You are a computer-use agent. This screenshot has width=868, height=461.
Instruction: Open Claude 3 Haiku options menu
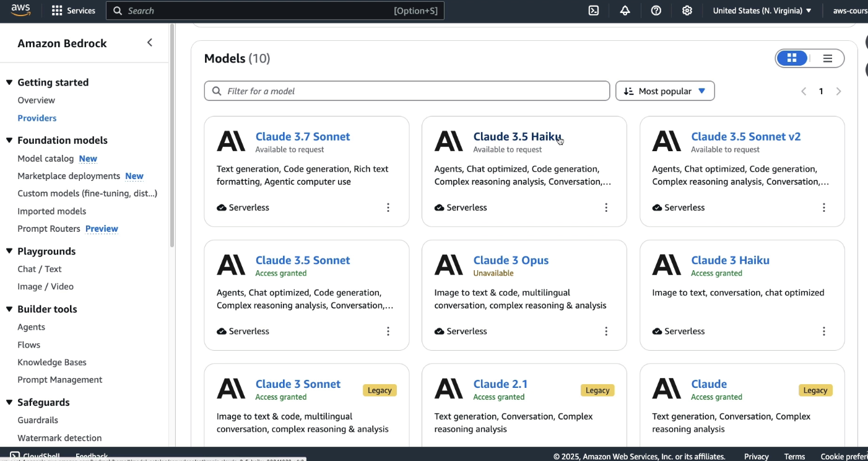click(x=824, y=331)
